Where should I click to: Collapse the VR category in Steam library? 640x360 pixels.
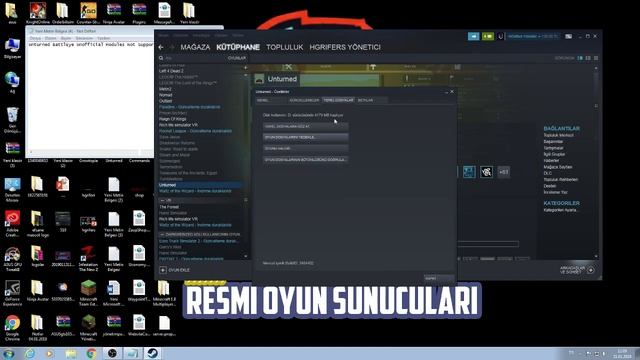coord(162,200)
